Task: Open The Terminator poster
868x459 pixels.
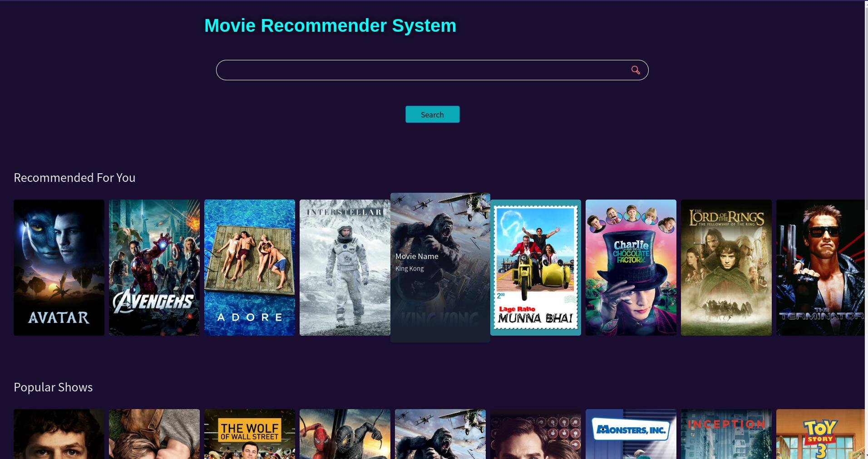Action: tap(820, 268)
